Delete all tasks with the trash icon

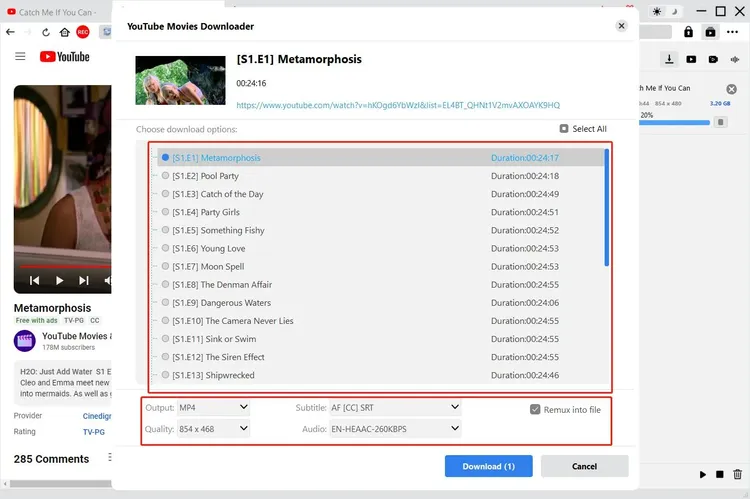(x=738, y=474)
